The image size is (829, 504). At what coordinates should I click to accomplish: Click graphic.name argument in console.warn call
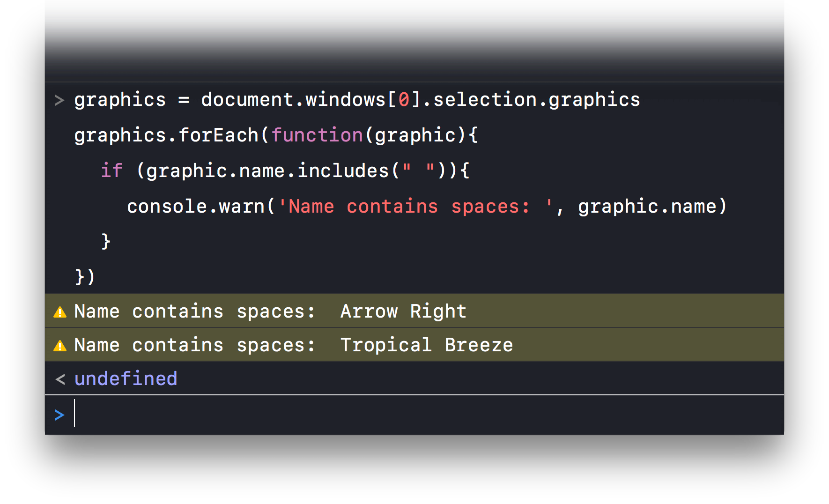(x=647, y=207)
